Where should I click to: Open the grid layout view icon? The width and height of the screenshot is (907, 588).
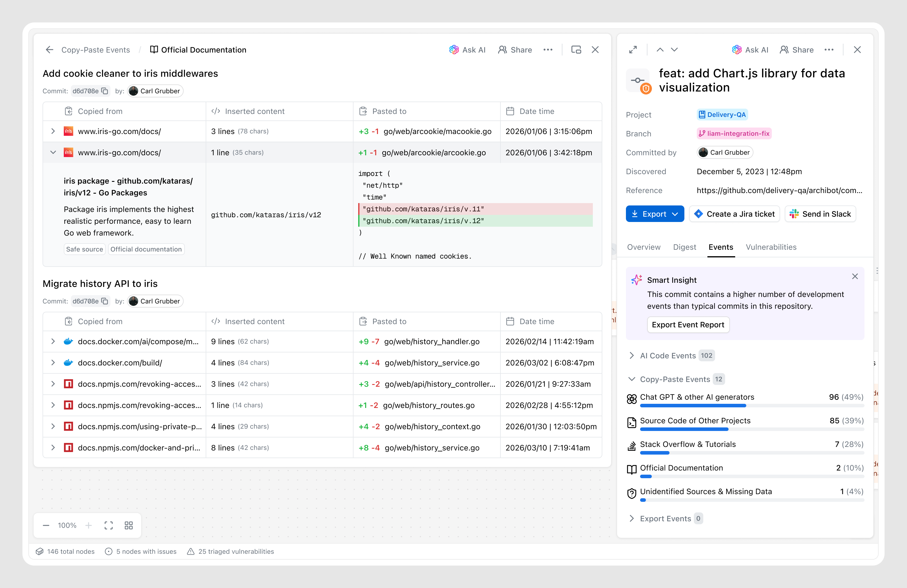[128, 525]
